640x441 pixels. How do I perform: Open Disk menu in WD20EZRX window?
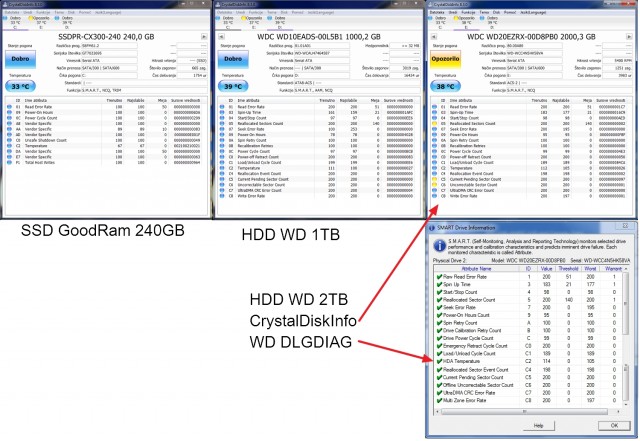496,12
